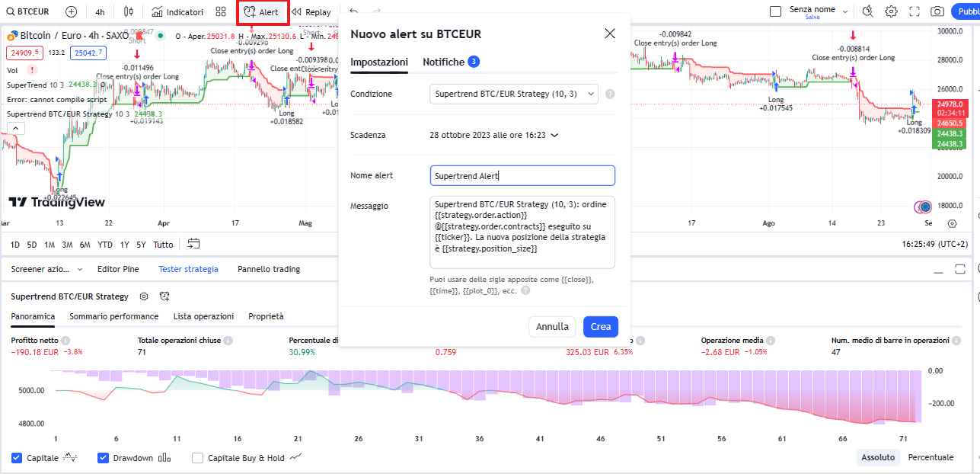Screen dimensions: 980x474
Task: Open strategy settings gear next to Supertrend strategy
Action: 143,297
